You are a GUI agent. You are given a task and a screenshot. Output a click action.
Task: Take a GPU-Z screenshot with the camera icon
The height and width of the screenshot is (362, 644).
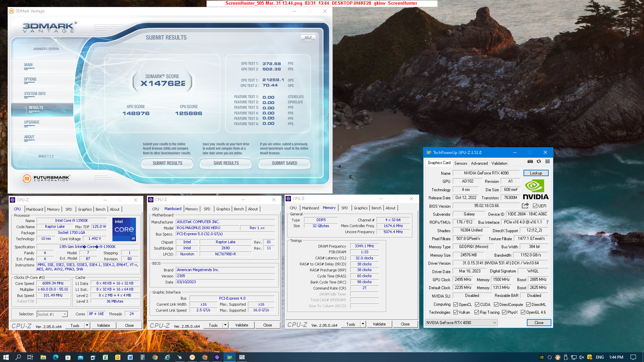point(530,162)
